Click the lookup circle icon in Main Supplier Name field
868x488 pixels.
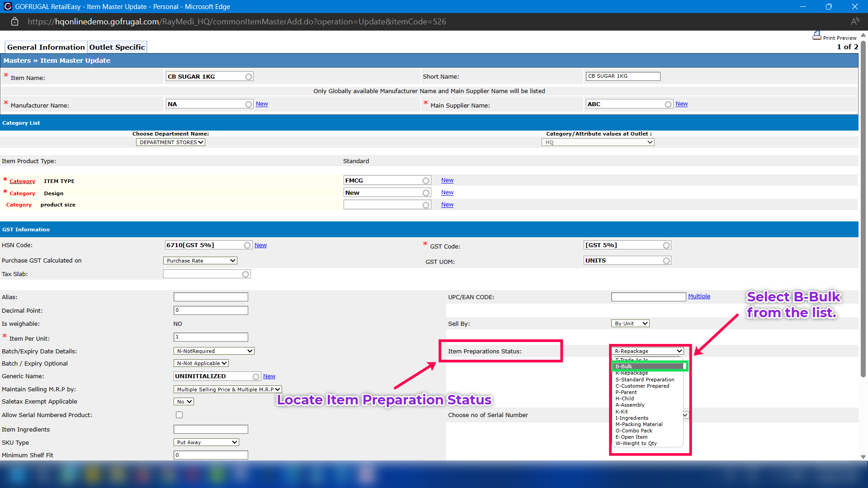click(668, 104)
